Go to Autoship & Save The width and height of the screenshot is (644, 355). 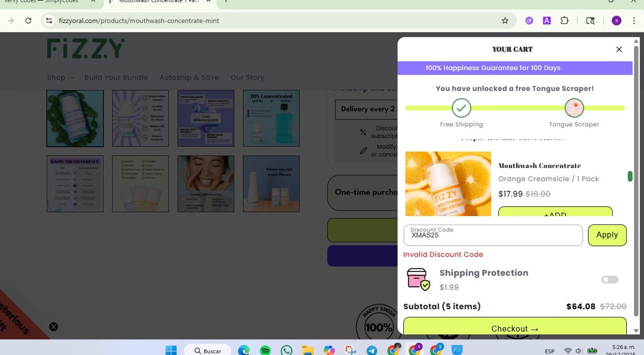pyautogui.click(x=189, y=77)
